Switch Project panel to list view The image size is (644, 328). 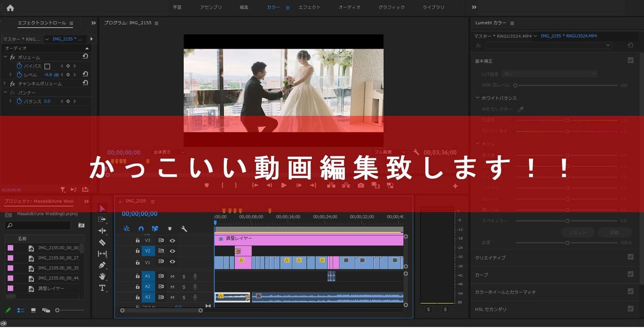[21, 310]
